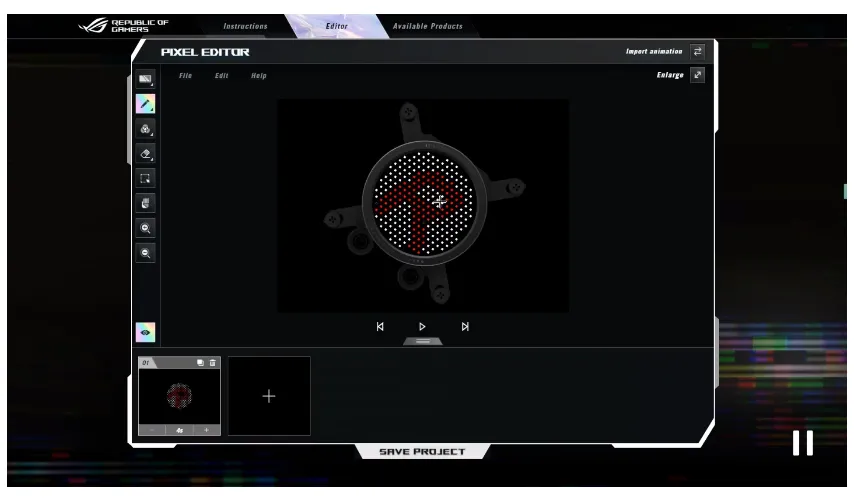
Task: Toggle Enlarge view of the editor
Action: point(697,75)
